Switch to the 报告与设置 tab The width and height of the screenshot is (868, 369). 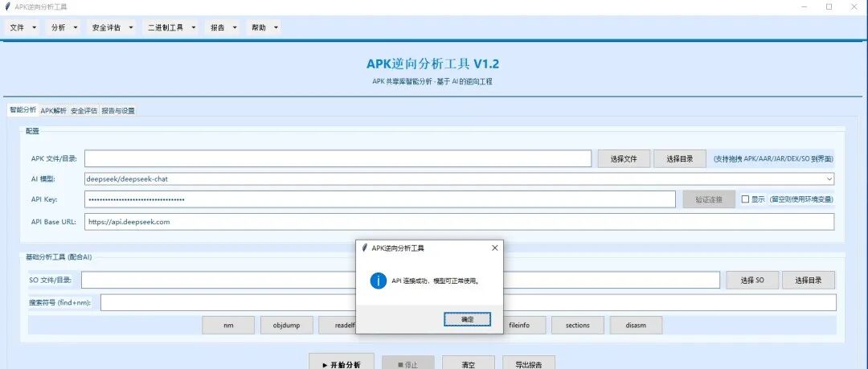point(118,110)
